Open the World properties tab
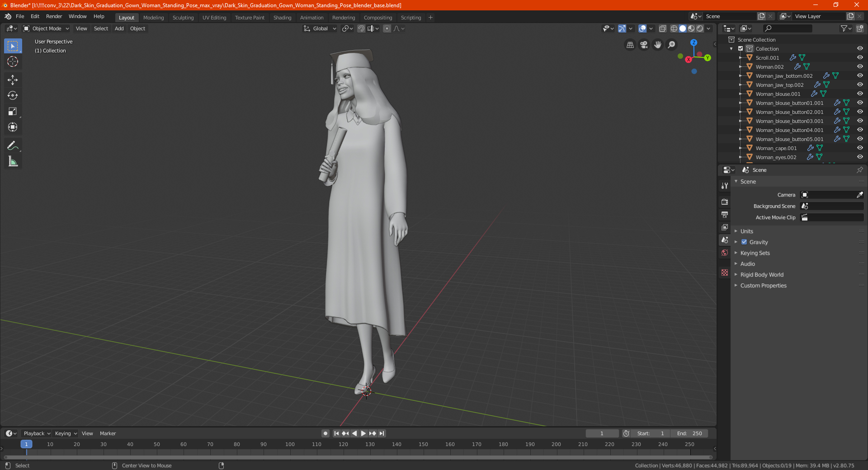This screenshot has height=470, width=868. click(x=725, y=252)
